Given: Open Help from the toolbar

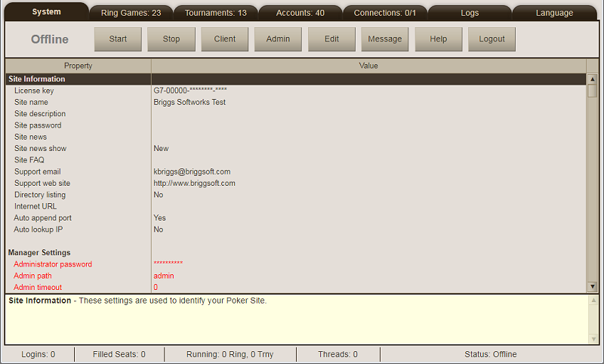Looking at the screenshot, I should pos(438,39).
